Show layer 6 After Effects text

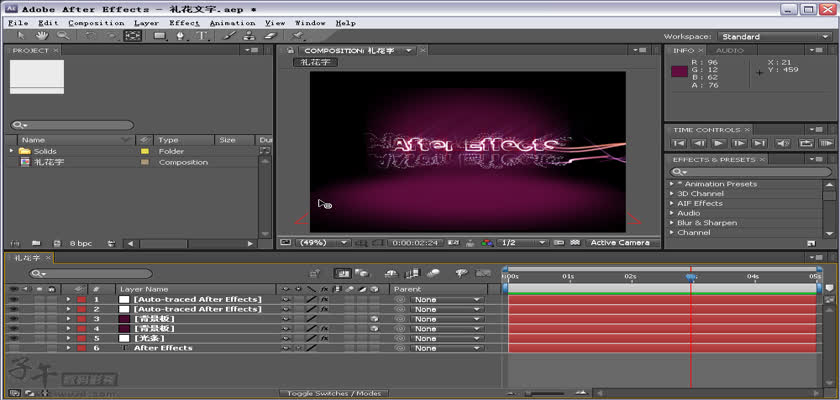coord(13,348)
